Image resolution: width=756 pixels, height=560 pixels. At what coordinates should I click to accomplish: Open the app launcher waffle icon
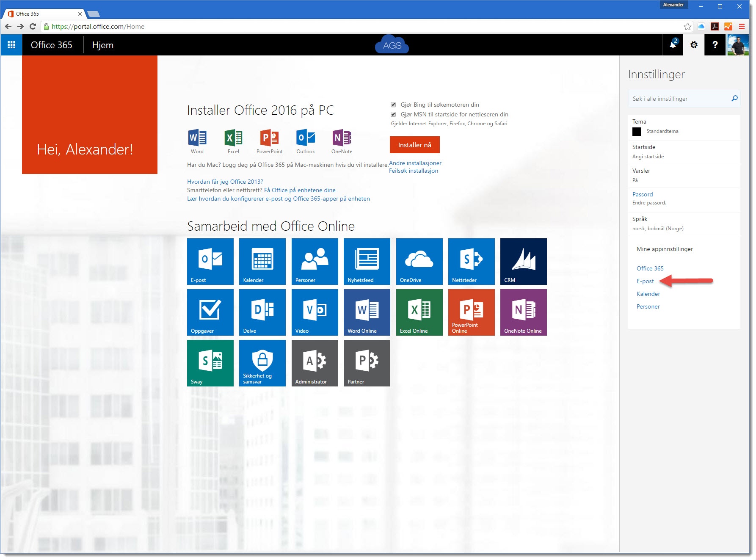pos(11,45)
